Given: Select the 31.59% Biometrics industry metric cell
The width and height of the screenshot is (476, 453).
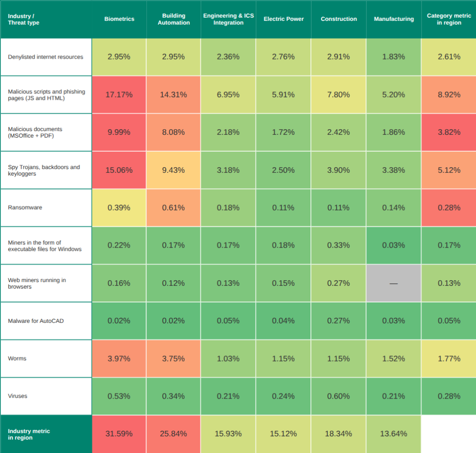Looking at the screenshot, I should coord(119,434).
